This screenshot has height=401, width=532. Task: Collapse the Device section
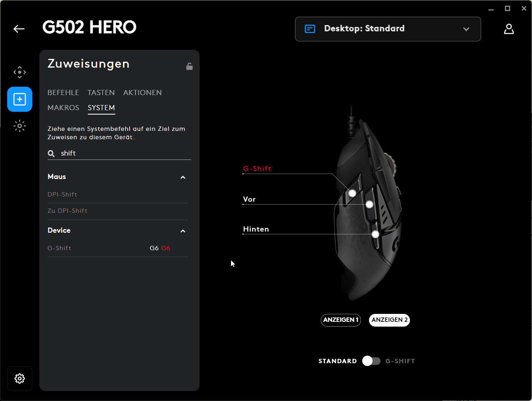click(x=183, y=231)
